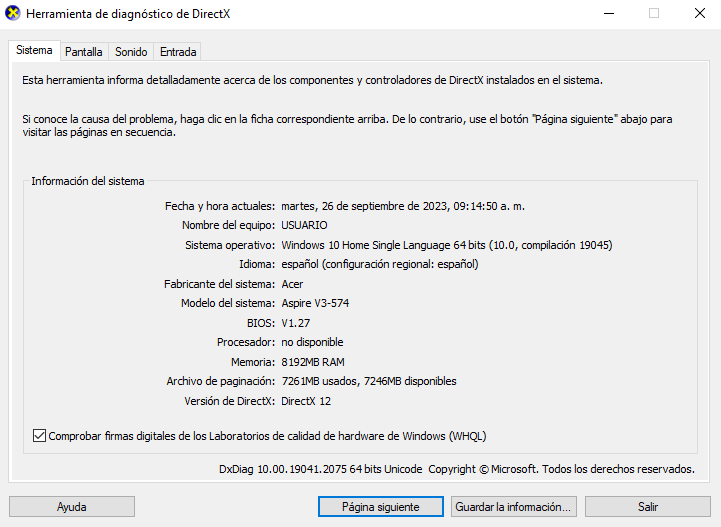Click the computer name value USUARIO
The width and height of the screenshot is (721, 527).
coord(304,225)
